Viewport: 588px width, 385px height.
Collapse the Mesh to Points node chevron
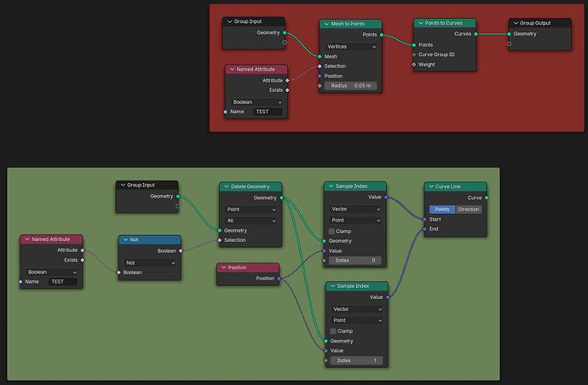coord(326,24)
